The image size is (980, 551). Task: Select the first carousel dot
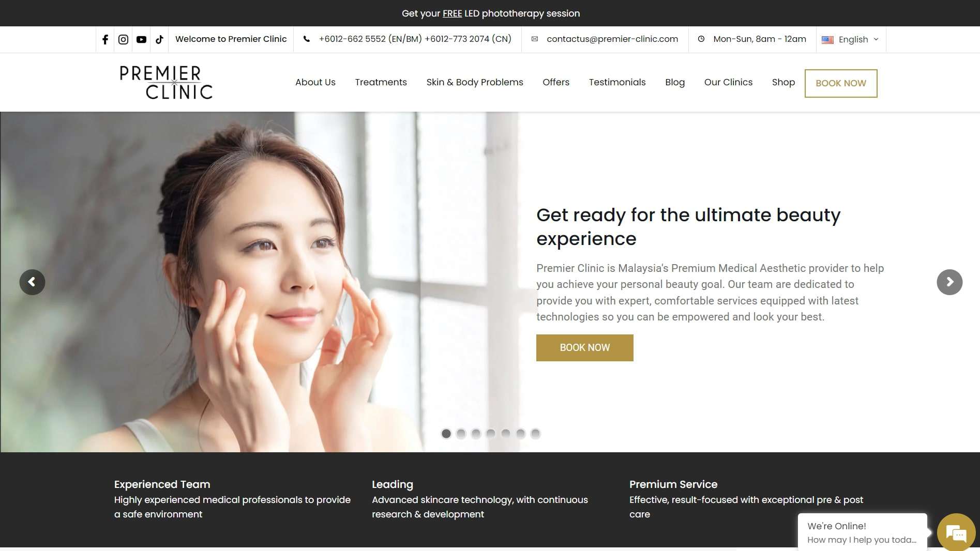pyautogui.click(x=446, y=434)
